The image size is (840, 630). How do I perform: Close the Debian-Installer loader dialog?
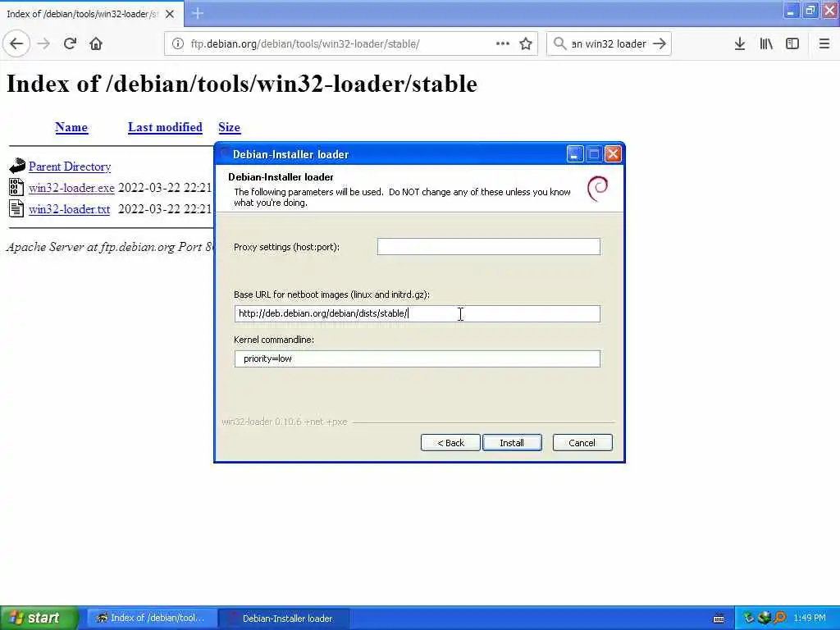click(613, 154)
